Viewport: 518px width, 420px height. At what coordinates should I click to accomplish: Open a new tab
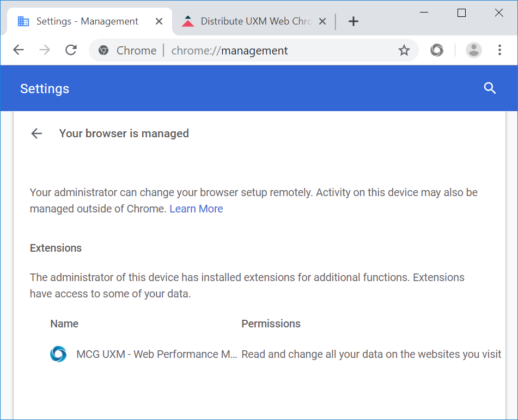pyautogui.click(x=354, y=21)
